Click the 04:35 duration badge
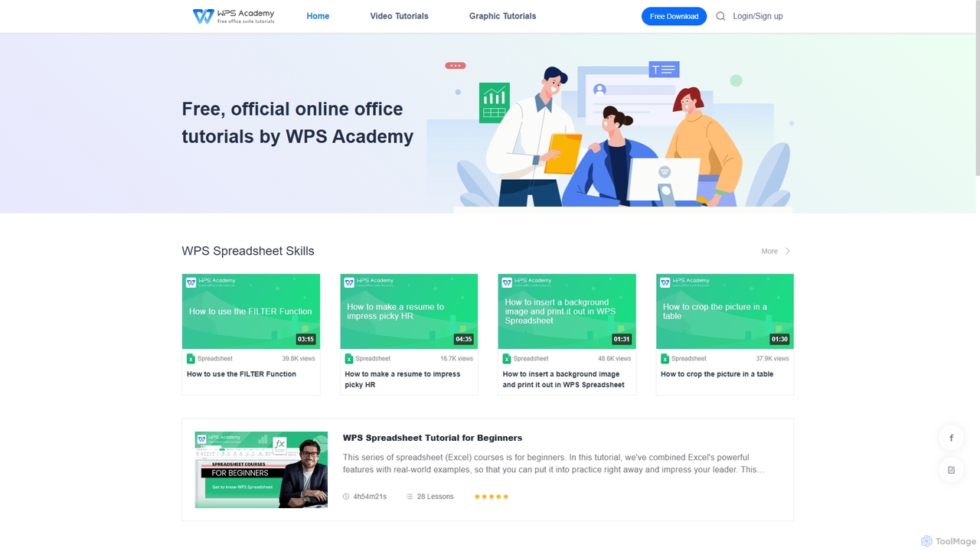 [464, 339]
